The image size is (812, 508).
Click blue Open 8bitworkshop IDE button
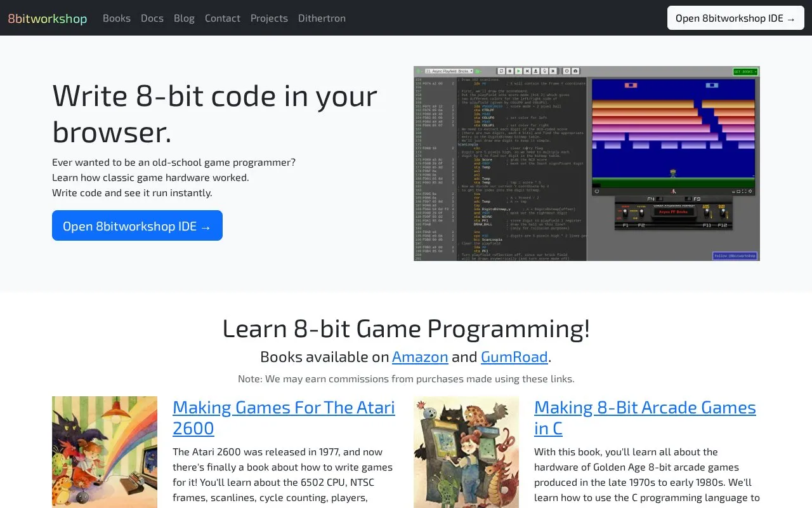pyautogui.click(x=137, y=225)
